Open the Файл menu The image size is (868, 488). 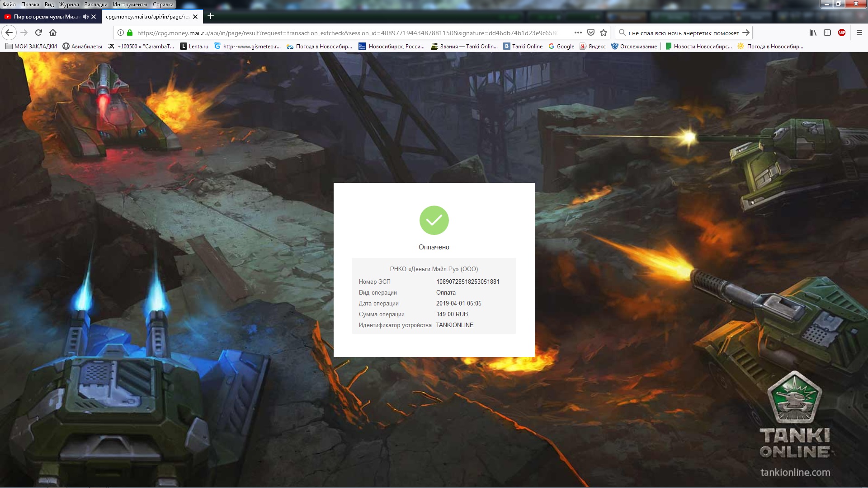(9, 5)
